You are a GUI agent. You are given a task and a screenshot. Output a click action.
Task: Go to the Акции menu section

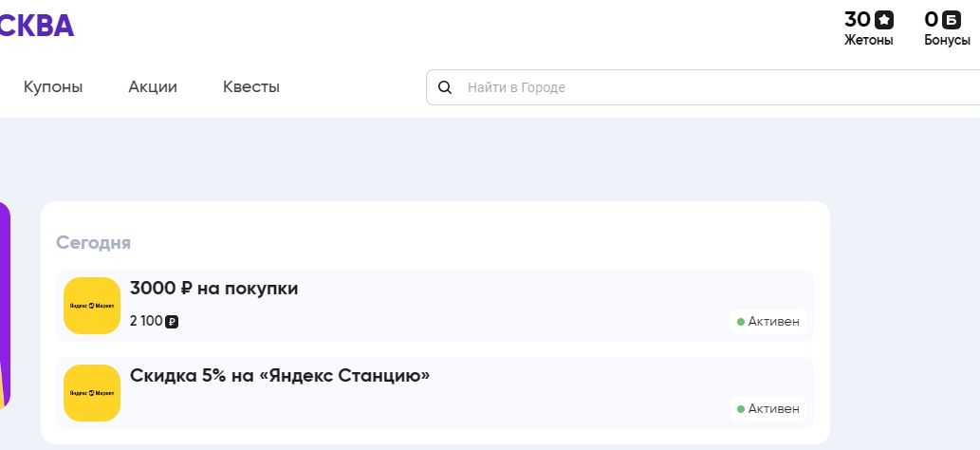[153, 87]
